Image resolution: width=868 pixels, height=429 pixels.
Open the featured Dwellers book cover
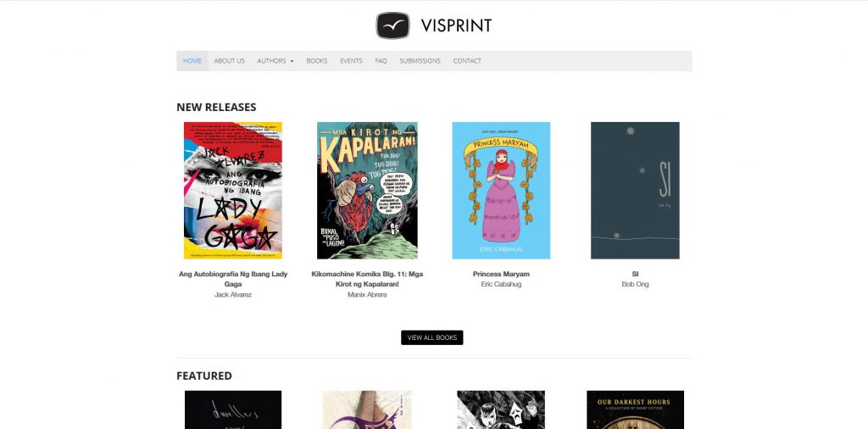click(233, 409)
